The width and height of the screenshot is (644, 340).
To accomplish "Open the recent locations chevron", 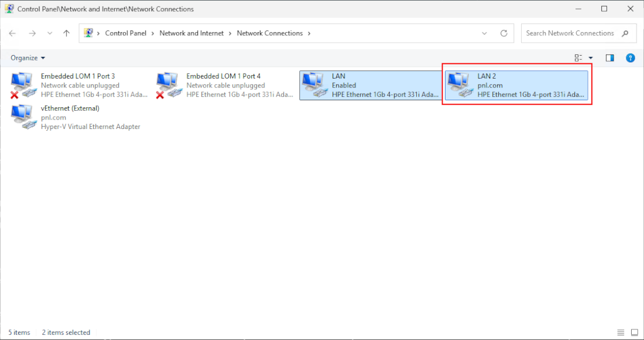I will [x=50, y=33].
